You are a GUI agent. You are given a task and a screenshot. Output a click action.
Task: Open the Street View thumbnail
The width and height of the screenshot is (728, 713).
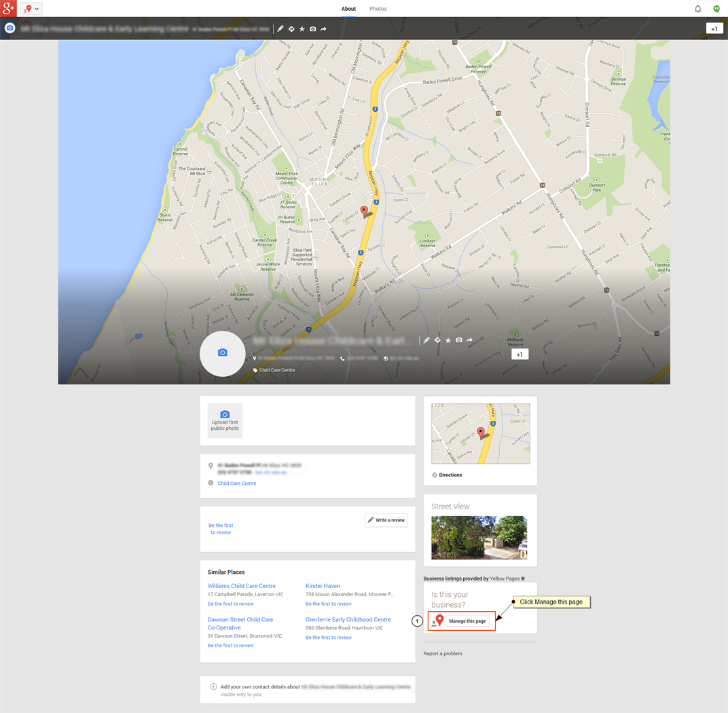pyautogui.click(x=479, y=537)
